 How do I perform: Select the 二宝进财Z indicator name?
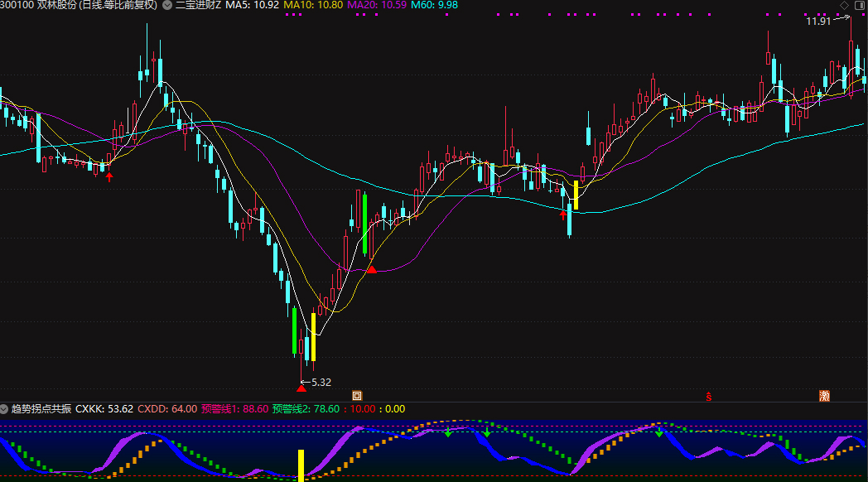[x=198, y=6]
